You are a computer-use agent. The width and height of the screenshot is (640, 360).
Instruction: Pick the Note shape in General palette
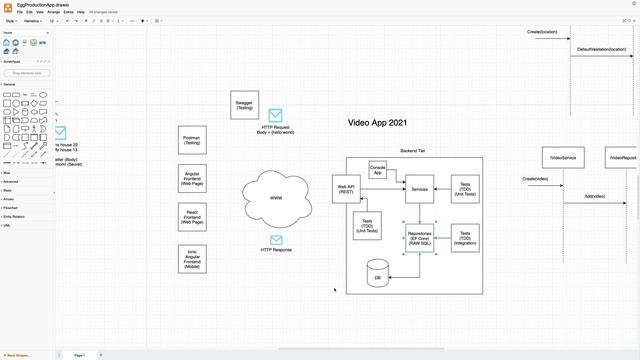click(x=7, y=129)
